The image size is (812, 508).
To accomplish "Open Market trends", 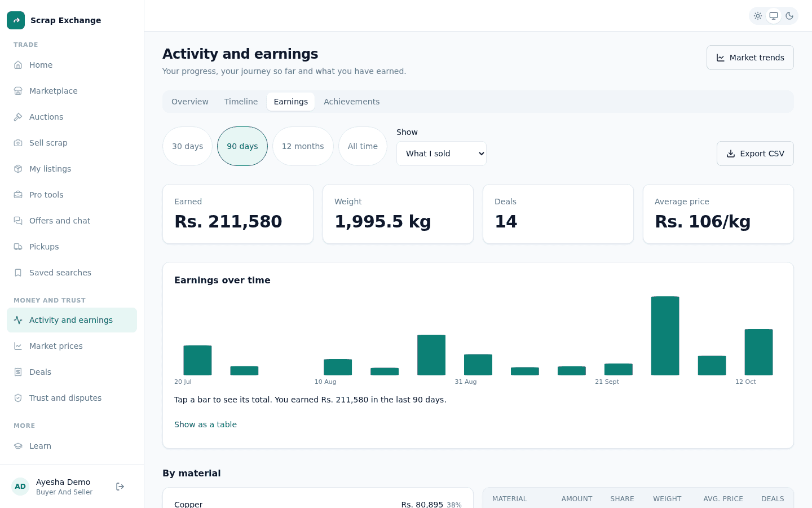I will coord(750,58).
